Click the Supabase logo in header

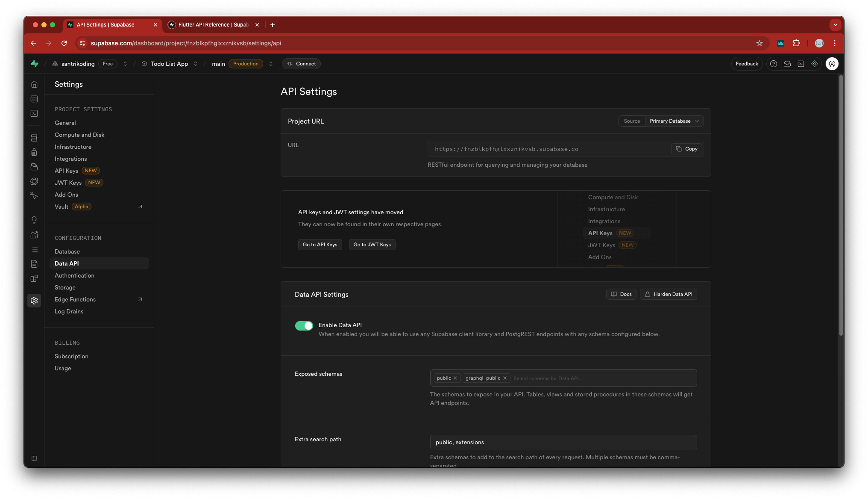coord(35,64)
